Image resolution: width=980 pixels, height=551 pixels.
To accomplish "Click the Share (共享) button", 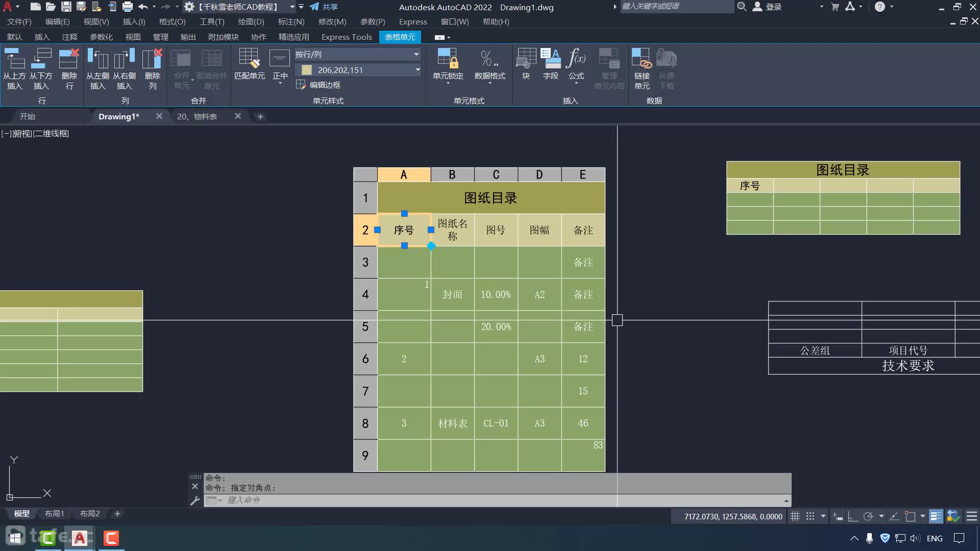I will click(x=324, y=7).
